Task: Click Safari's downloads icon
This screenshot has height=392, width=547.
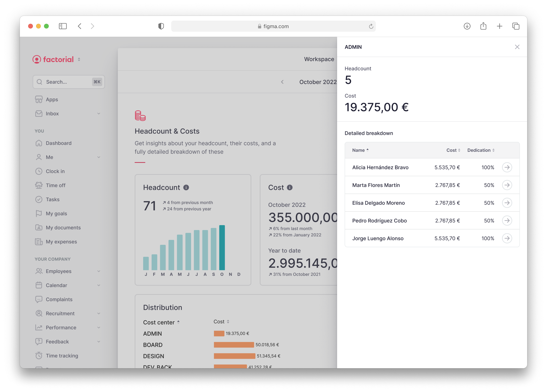Action: (x=467, y=26)
